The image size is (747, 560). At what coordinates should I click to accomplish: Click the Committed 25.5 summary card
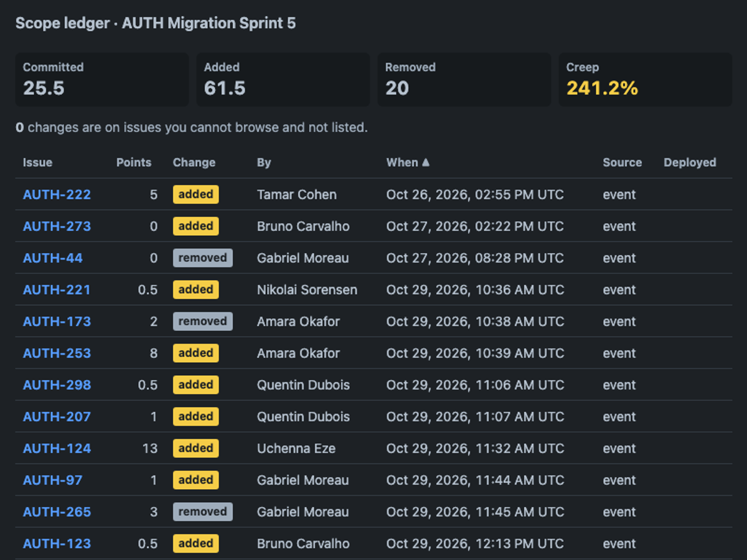click(102, 80)
